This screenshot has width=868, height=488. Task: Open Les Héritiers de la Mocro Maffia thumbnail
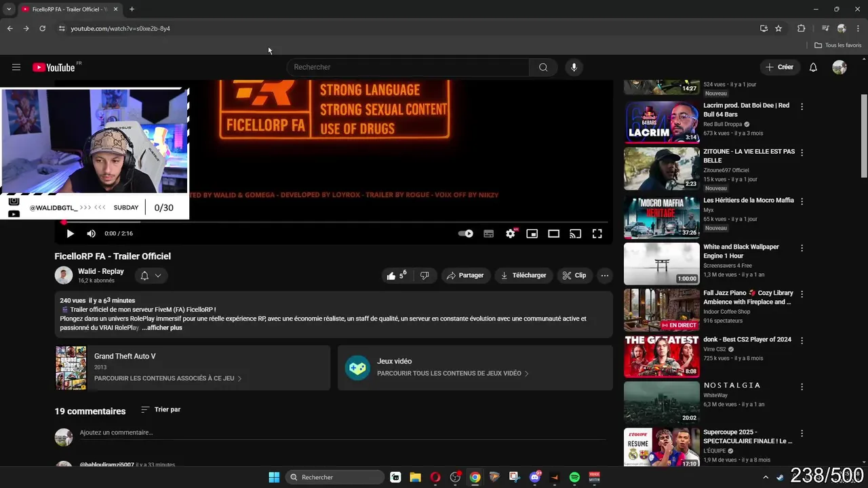point(661,217)
